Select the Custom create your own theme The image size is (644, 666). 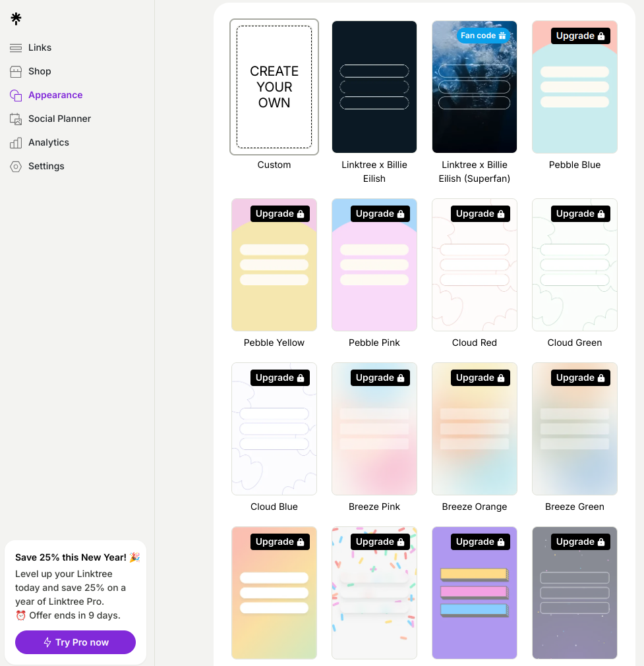(274, 87)
